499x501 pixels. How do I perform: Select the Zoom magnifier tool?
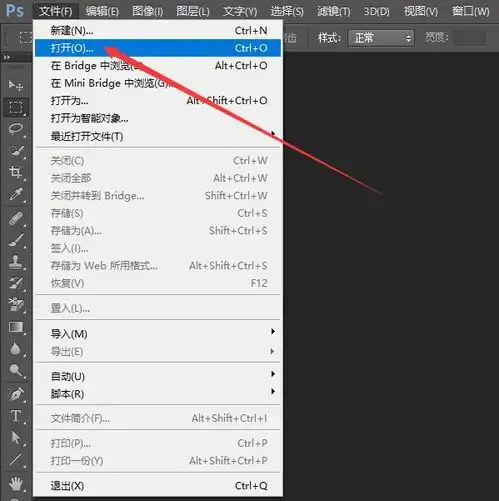point(16,370)
